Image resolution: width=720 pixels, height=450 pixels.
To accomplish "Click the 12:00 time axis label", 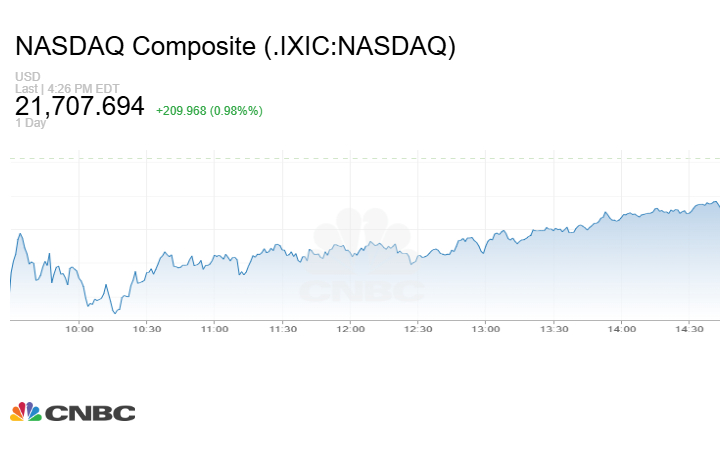I will [x=350, y=329].
